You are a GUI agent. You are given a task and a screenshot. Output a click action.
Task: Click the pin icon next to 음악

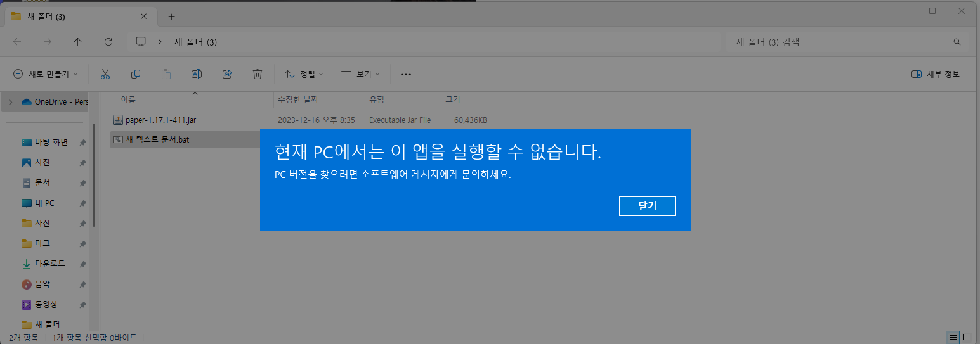pos(82,284)
